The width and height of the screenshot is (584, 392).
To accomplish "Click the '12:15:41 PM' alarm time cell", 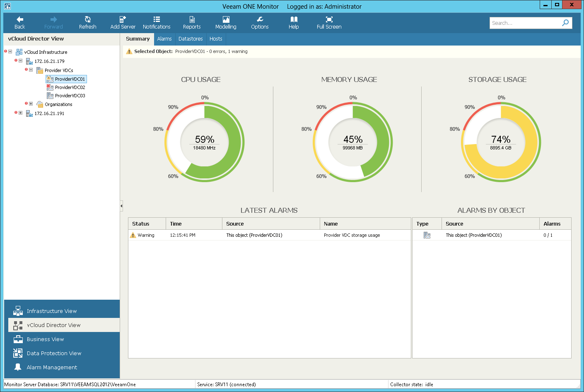I will (183, 235).
